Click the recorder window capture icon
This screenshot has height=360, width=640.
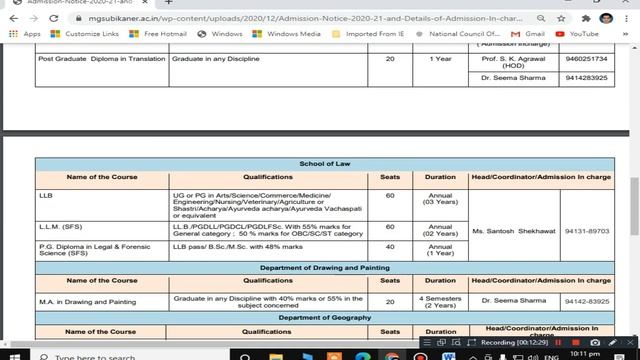point(442,342)
